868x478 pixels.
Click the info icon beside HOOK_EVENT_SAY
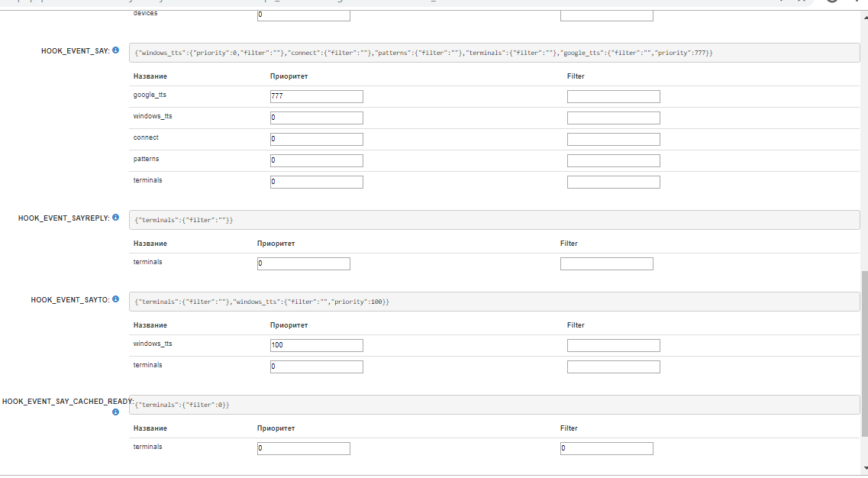(x=116, y=50)
